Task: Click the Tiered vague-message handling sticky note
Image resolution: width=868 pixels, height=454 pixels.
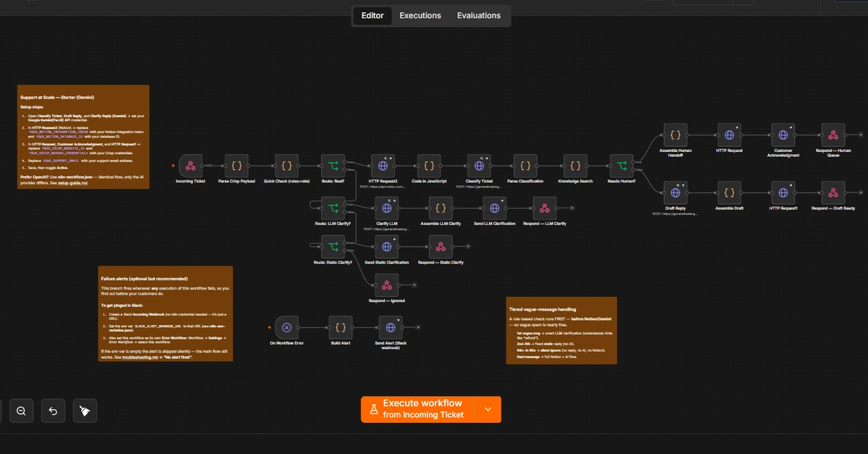Action: point(562,330)
